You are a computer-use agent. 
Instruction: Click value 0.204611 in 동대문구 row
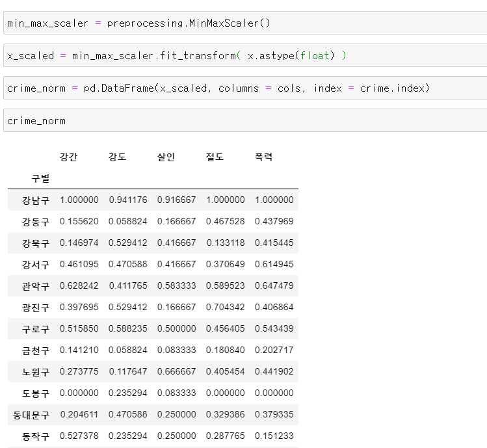coord(79,414)
